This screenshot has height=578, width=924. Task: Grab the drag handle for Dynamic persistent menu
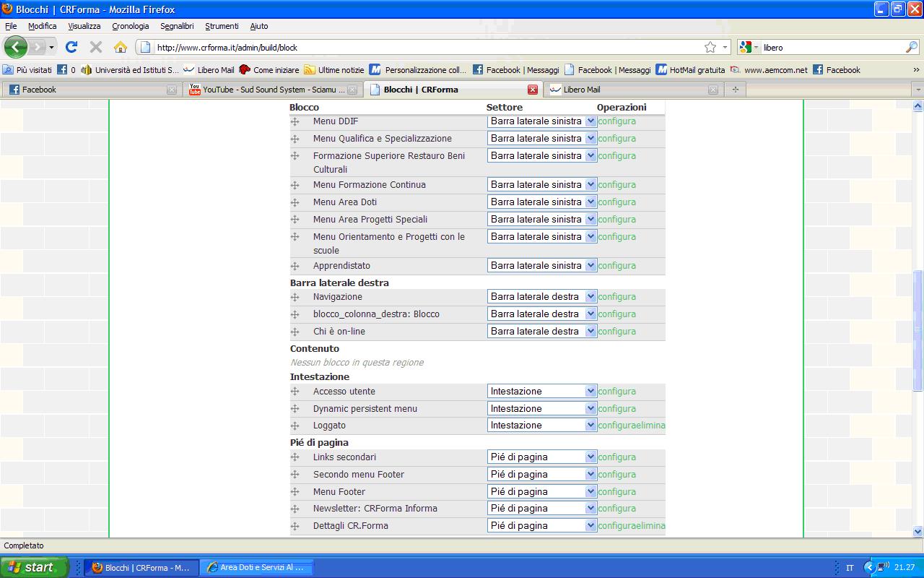(x=295, y=409)
